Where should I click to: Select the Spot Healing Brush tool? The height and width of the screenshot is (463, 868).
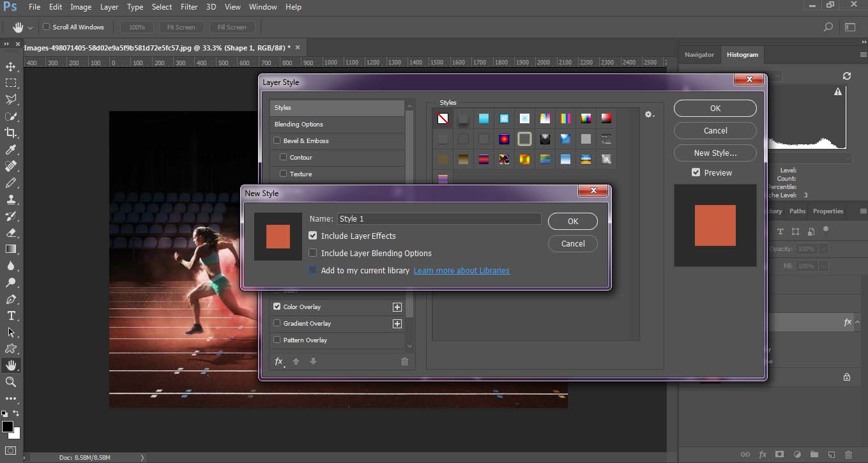[11, 166]
